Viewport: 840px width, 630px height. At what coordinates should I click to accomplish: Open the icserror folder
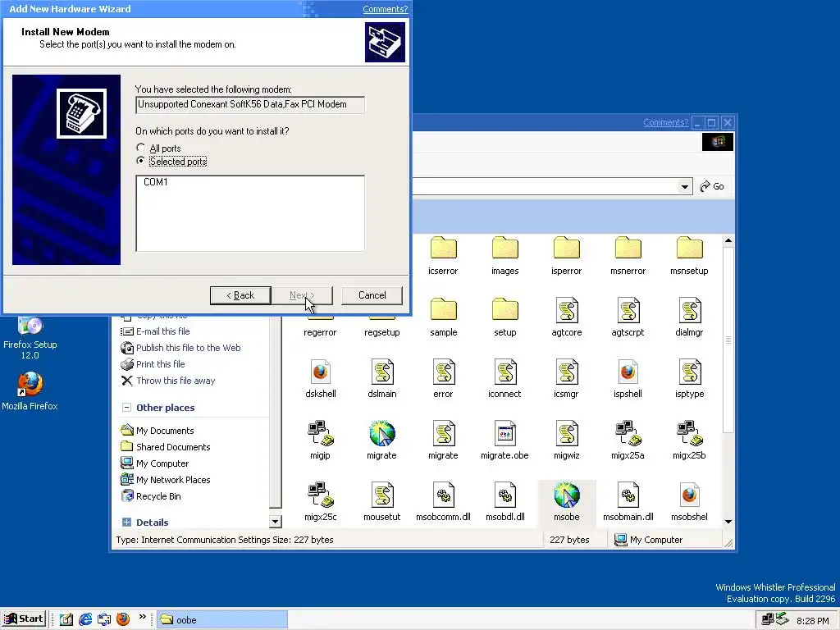pyautogui.click(x=443, y=257)
